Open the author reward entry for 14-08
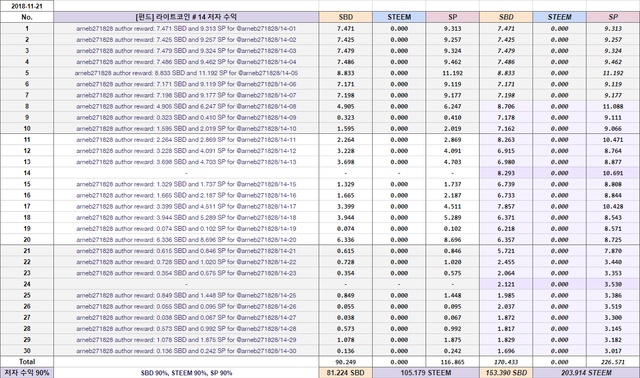Image resolution: width=640 pixels, height=378 pixels. pyautogui.click(x=186, y=106)
